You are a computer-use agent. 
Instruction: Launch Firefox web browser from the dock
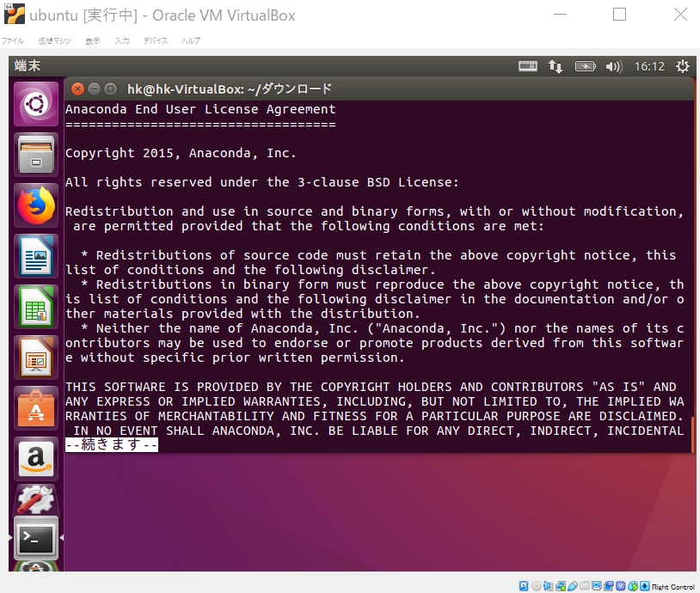click(36, 205)
